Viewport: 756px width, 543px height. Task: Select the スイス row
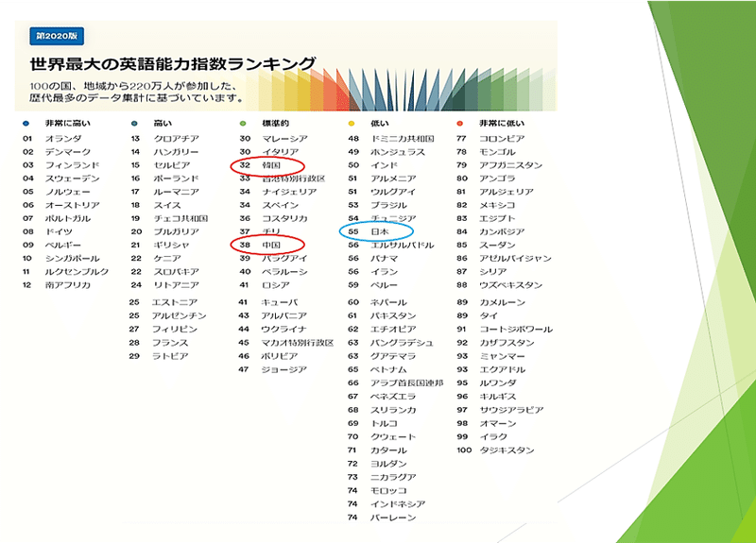(156, 205)
